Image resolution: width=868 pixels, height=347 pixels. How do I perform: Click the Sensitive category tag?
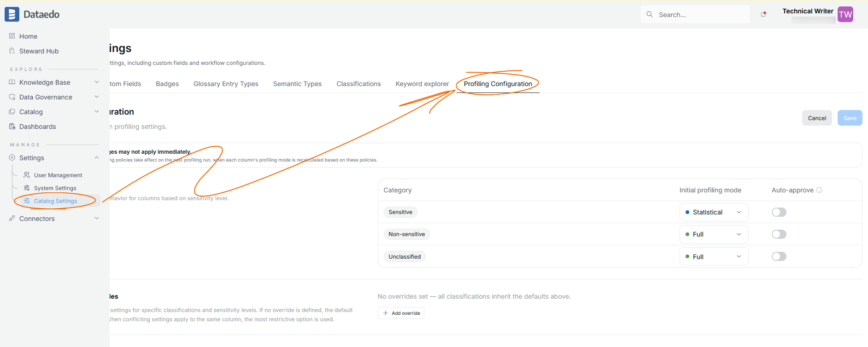tap(400, 212)
